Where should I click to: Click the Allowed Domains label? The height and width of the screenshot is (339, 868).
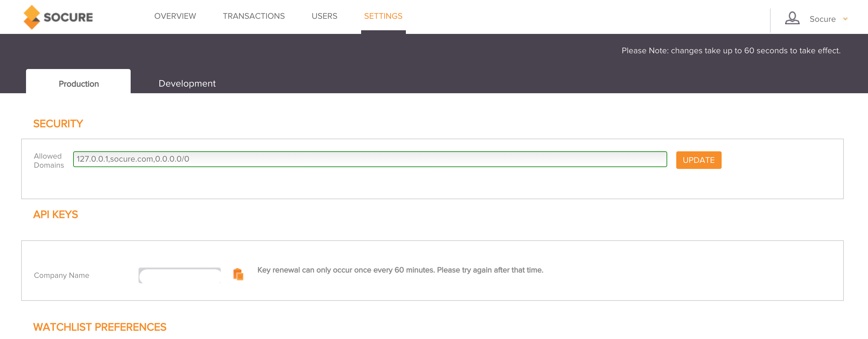pos(49,160)
